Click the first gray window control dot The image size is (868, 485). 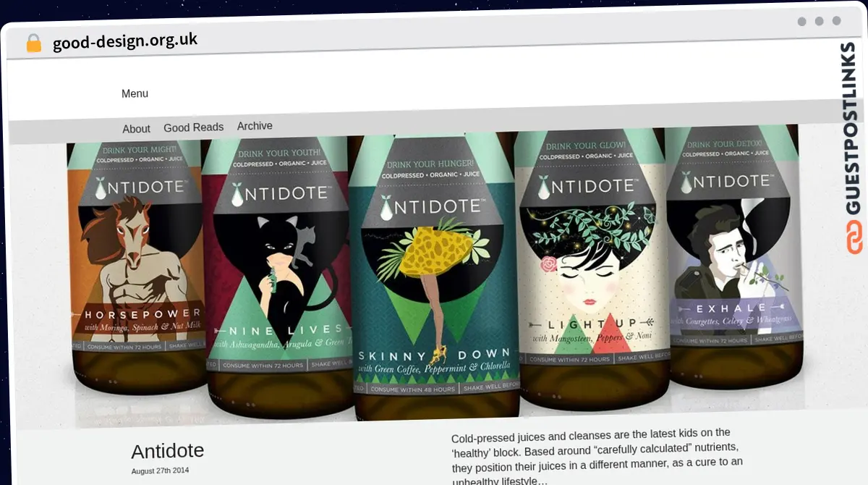pyautogui.click(x=801, y=22)
